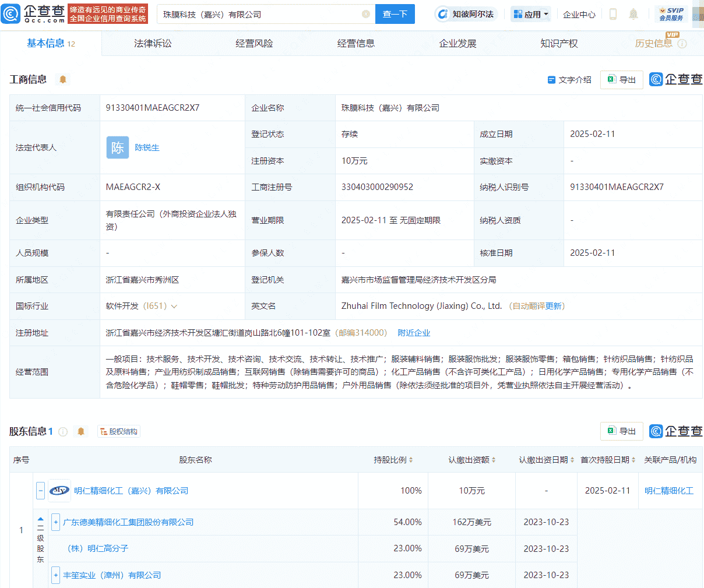Image resolution: width=704 pixels, height=588 pixels.
Task: Open 知彼阿尔法 feature
Action: point(466,14)
